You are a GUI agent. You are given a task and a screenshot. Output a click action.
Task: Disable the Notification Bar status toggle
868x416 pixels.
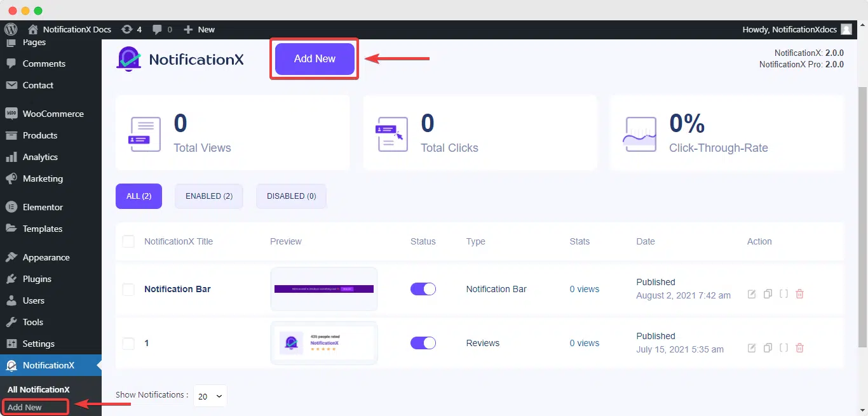pyautogui.click(x=423, y=289)
